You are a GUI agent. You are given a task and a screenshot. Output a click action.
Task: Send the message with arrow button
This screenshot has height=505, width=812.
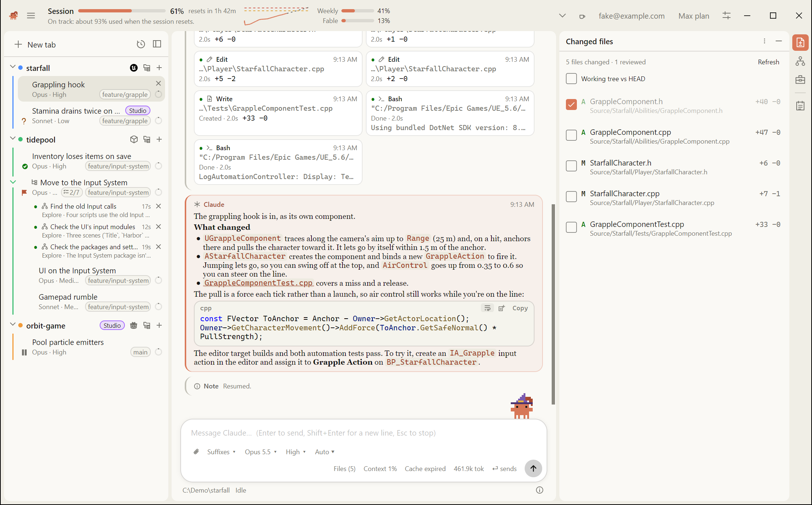pos(533,468)
